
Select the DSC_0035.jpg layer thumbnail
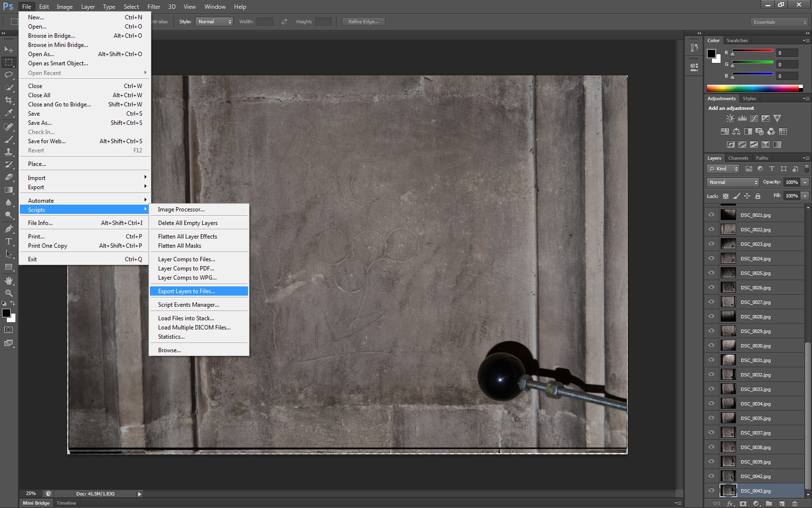(x=728, y=418)
